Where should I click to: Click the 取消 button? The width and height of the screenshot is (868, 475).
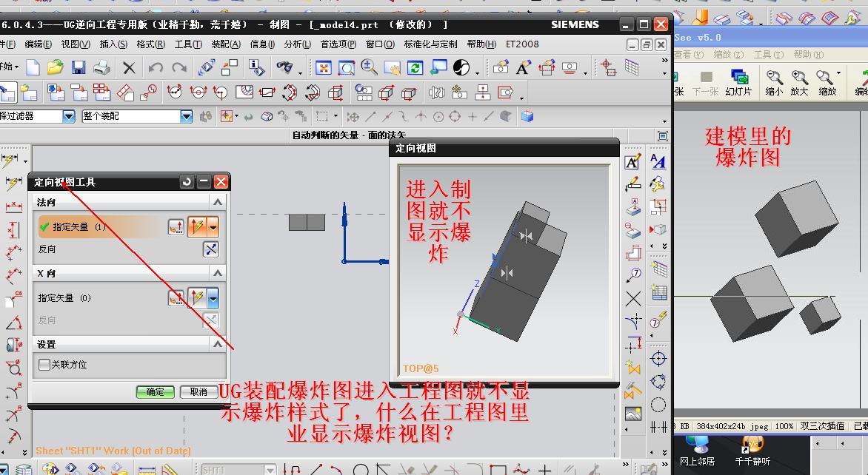[198, 391]
